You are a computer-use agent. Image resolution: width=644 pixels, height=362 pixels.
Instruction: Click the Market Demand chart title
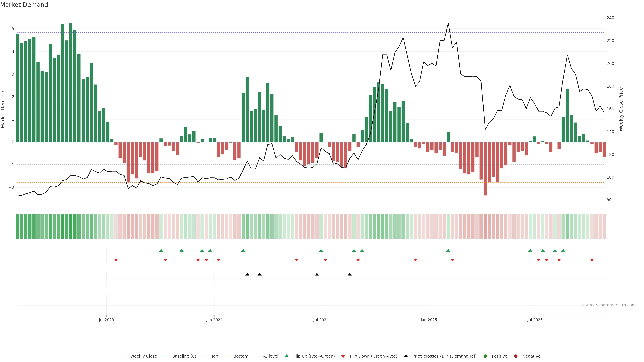pyautogui.click(x=24, y=5)
